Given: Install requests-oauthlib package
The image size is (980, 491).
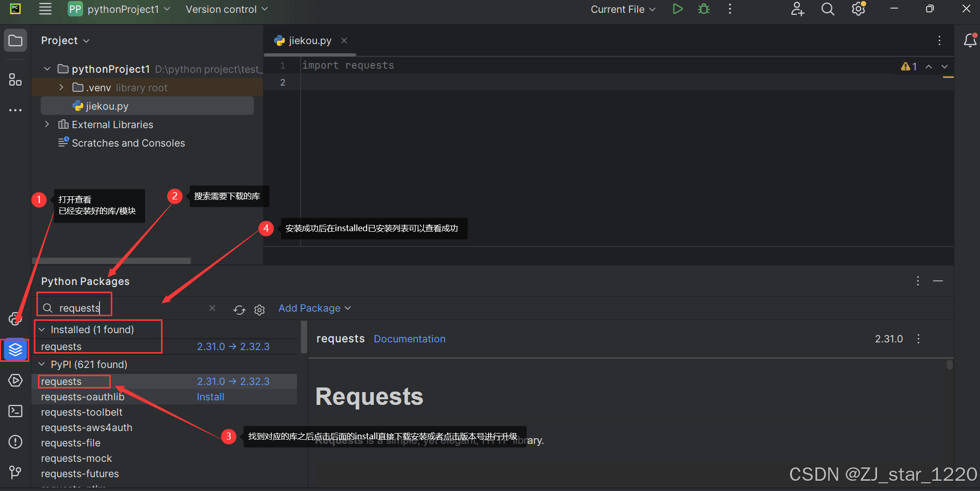Looking at the screenshot, I should point(210,397).
